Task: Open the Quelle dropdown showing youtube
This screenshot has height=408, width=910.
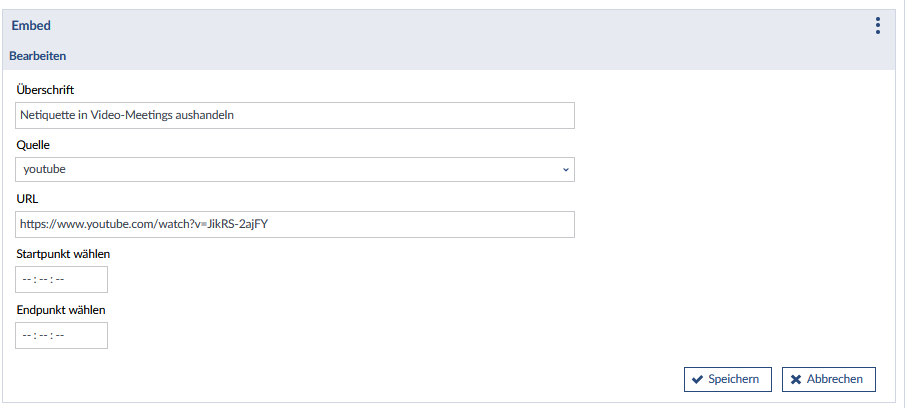Action: point(295,170)
